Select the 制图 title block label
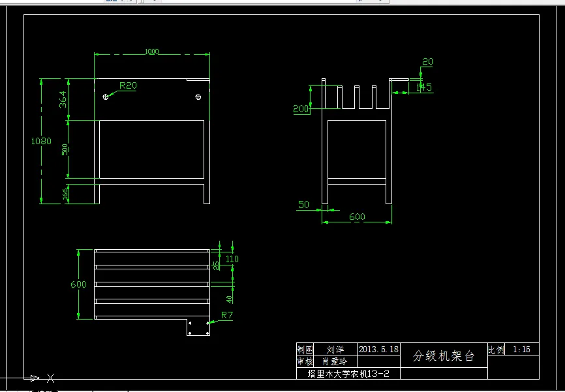The image size is (565, 392). click(x=305, y=350)
